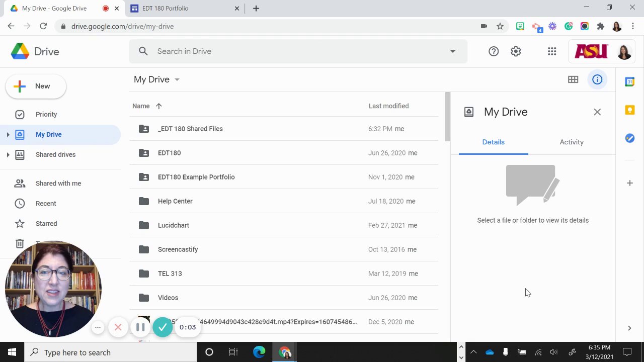Open recording more options ellipsis
Image resolution: width=644 pixels, height=362 pixels.
(98, 327)
